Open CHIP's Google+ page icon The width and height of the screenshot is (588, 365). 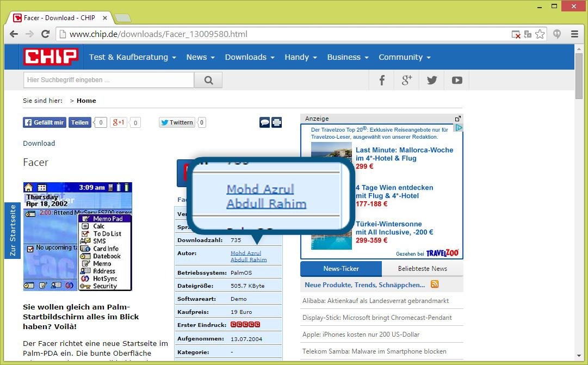406,80
